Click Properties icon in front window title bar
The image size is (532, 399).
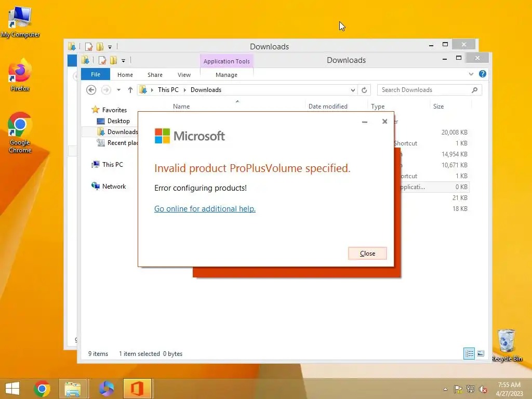[x=102, y=60]
